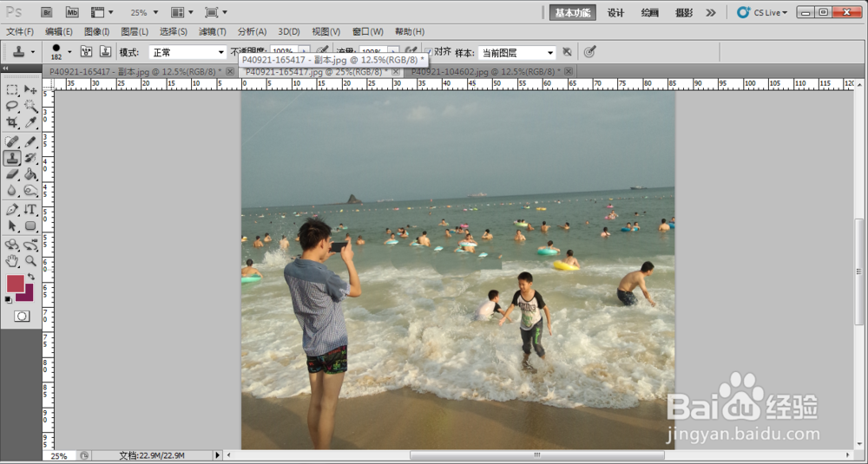Collapse the toolbox with double-arrow

click(5, 68)
